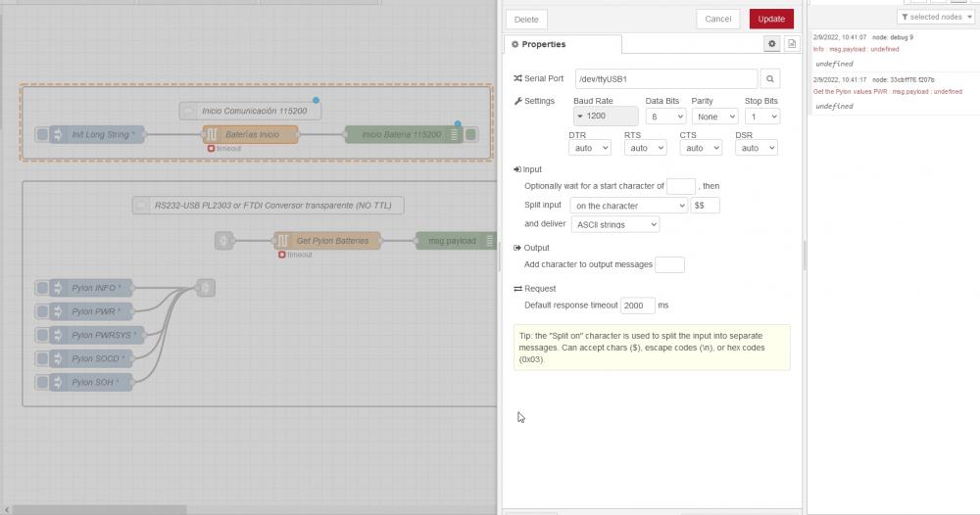The height and width of the screenshot is (515, 980).
Task: Open the selected nodes debug filter
Action: [936, 17]
